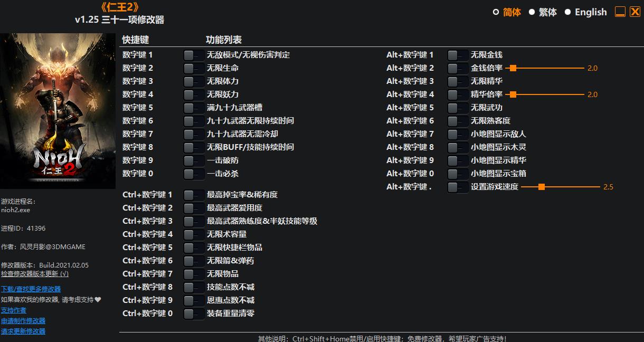
Task: Click 检查修改器版本更新 link
Action: pyautogui.click(x=35, y=274)
